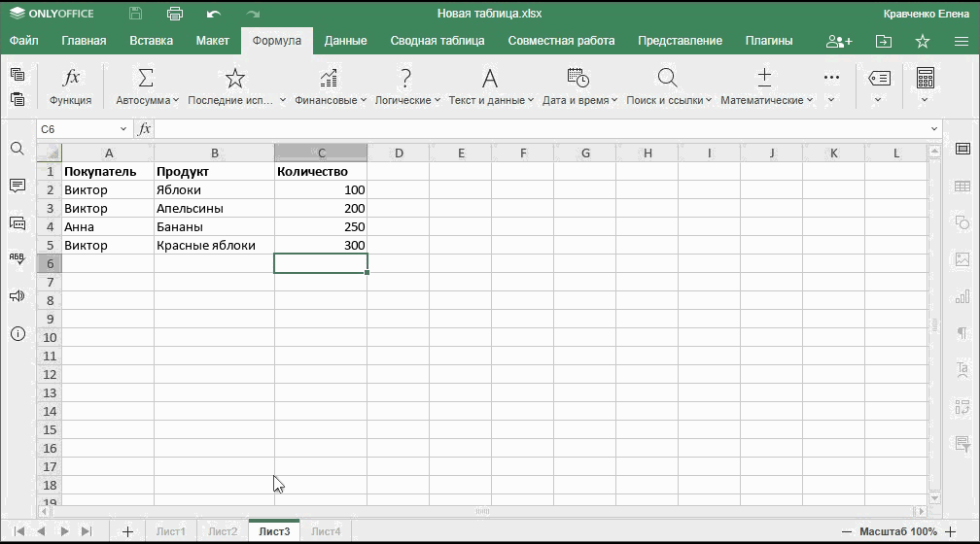Image resolution: width=980 pixels, height=544 pixels.
Task: Click the Последние использованные star icon
Action: [x=235, y=78]
